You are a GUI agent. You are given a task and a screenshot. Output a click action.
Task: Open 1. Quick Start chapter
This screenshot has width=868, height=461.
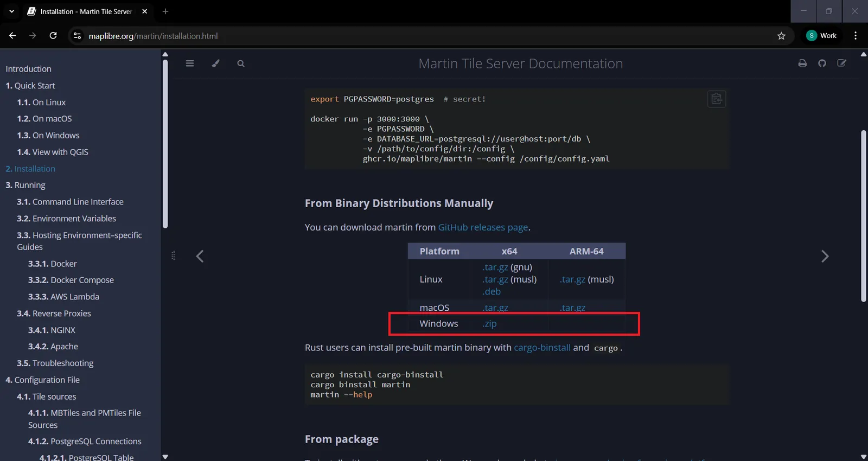[30, 86]
